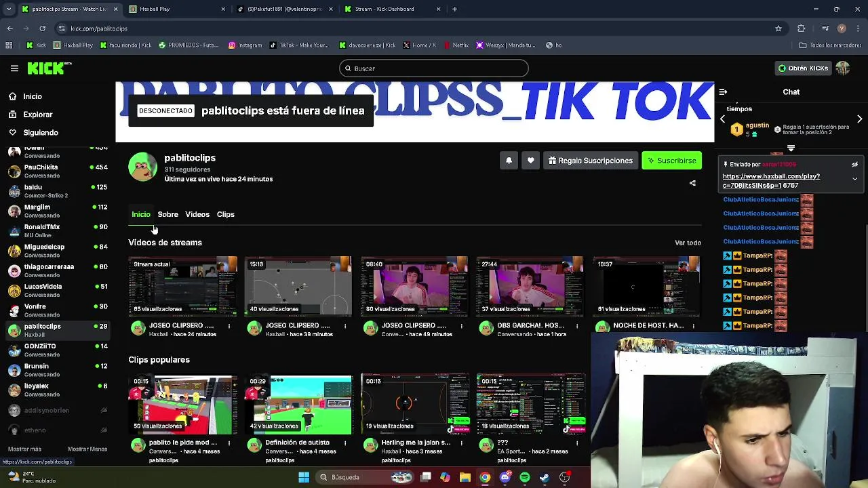Click the Buscar search field
Screen dimensions: 868x488
[x=434, y=68]
